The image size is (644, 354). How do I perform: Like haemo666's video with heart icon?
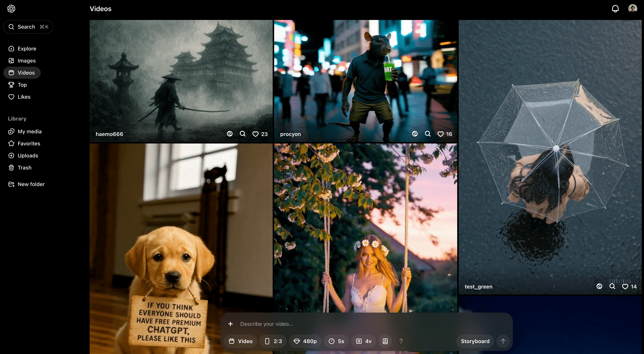[x=255, y=134]
